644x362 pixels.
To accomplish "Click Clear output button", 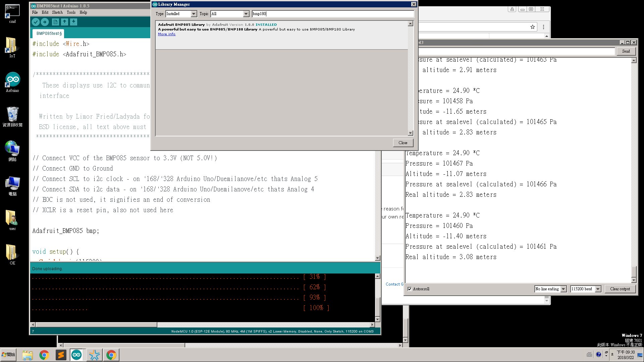I will [620, 289].
